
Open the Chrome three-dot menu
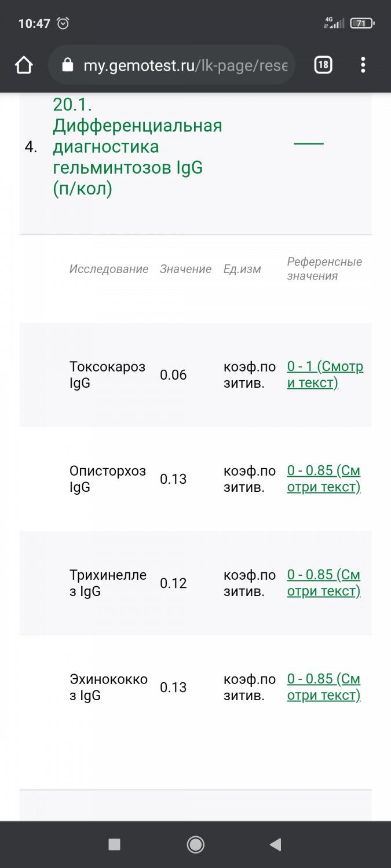[363, 65]
